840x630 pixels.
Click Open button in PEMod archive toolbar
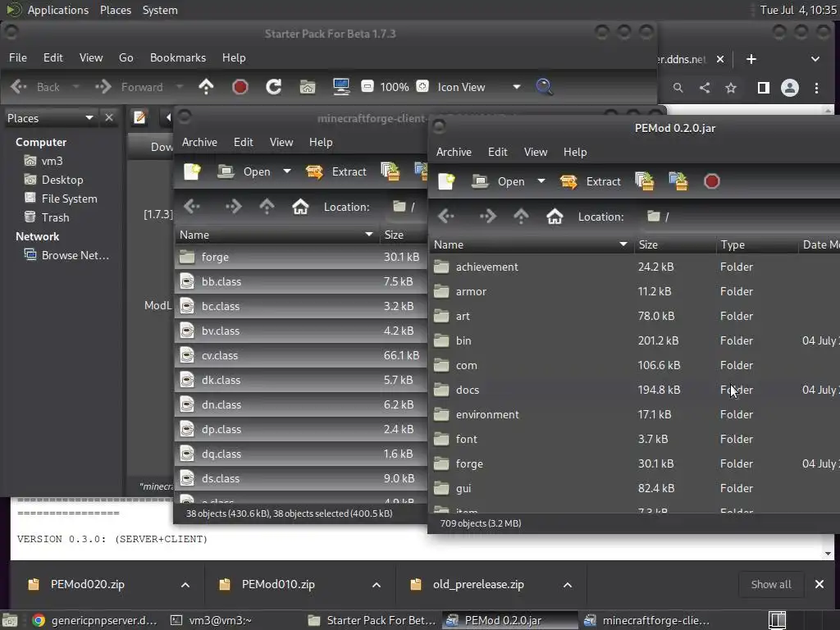[x=498, y=181]
